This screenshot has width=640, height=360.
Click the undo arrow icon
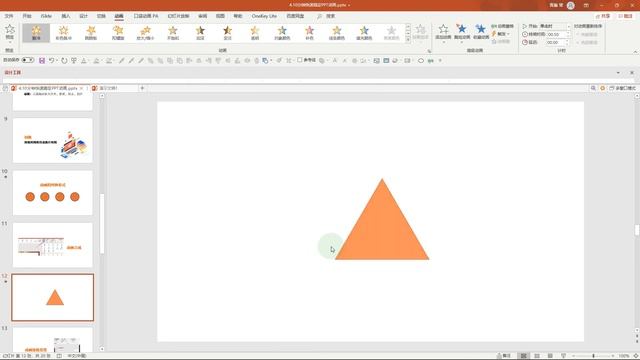(x=51, y=60)
